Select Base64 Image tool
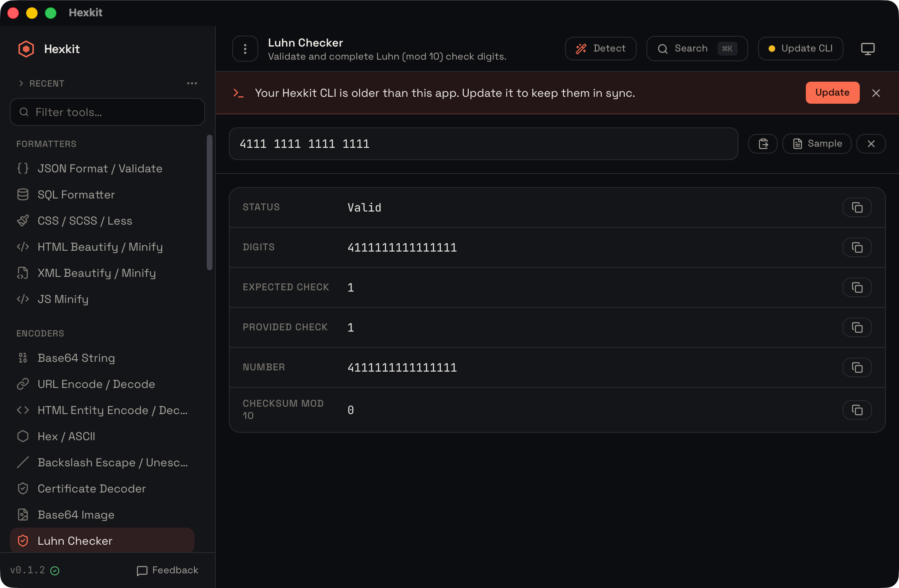 [102, 515]
